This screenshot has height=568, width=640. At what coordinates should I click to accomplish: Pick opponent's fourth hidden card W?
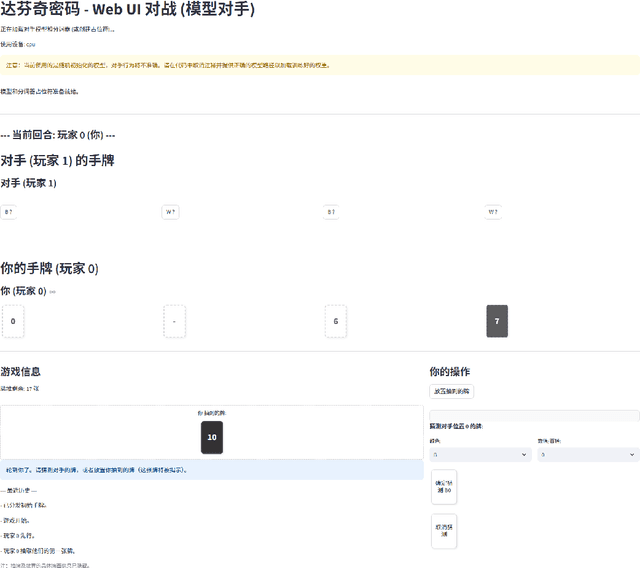pyautogui.click(x=493, y=212)
